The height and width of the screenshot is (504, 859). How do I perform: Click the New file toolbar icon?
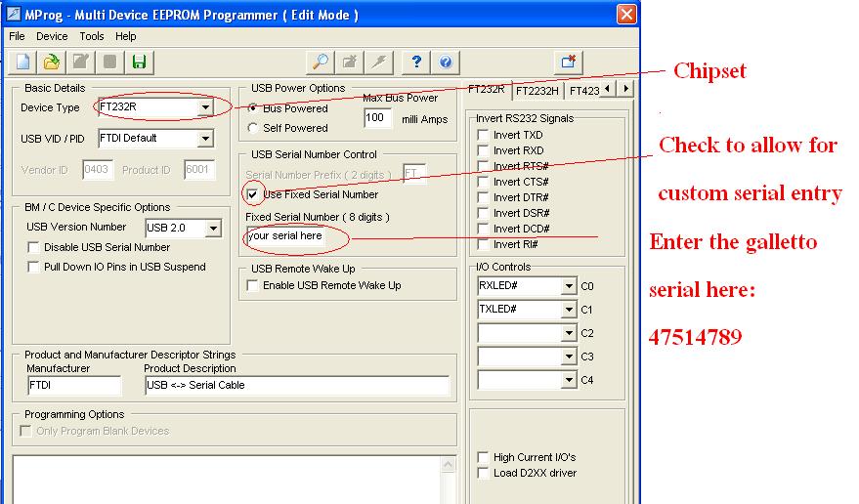(22, 62)
